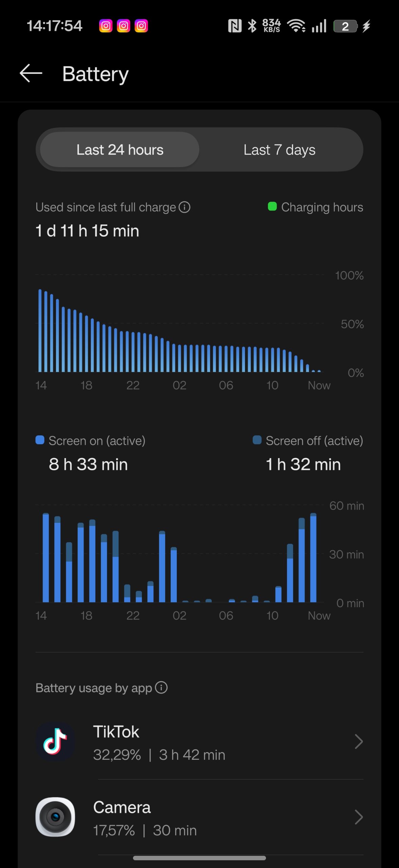
Task: Tap the NFC status bar icon
Action: click(x=235, y=26)
